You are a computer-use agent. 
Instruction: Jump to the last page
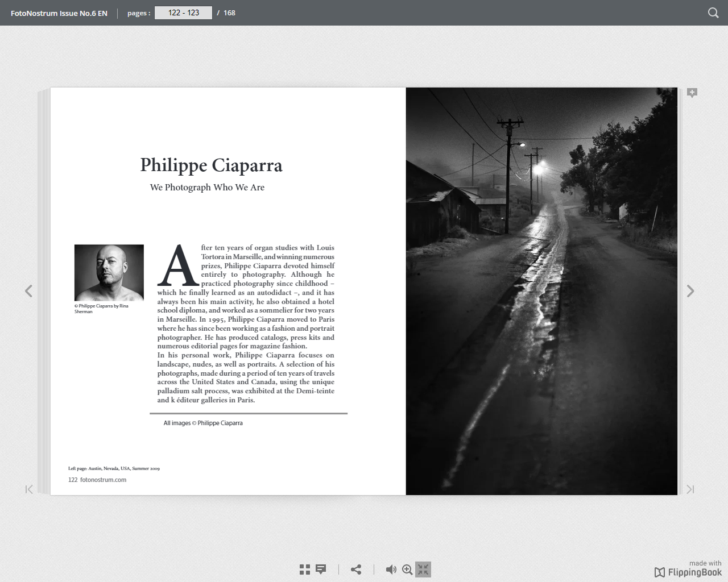tap(690, 489)
